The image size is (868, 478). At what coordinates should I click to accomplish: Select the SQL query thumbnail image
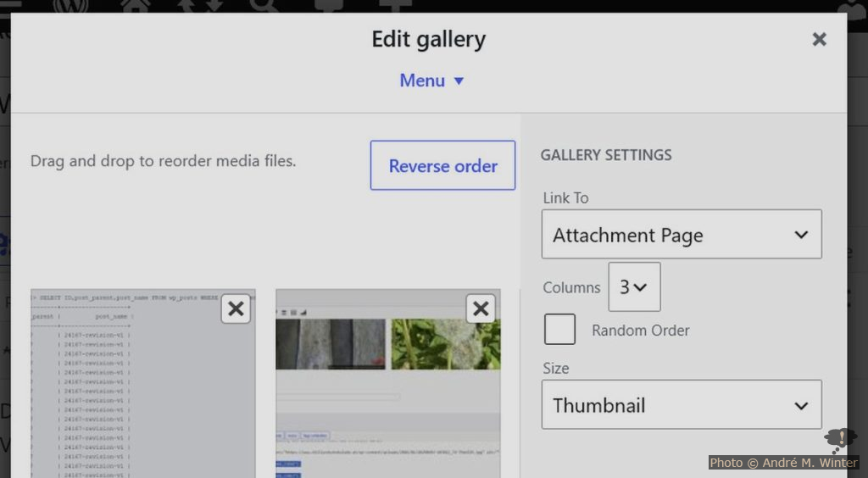tap(142, 383)
